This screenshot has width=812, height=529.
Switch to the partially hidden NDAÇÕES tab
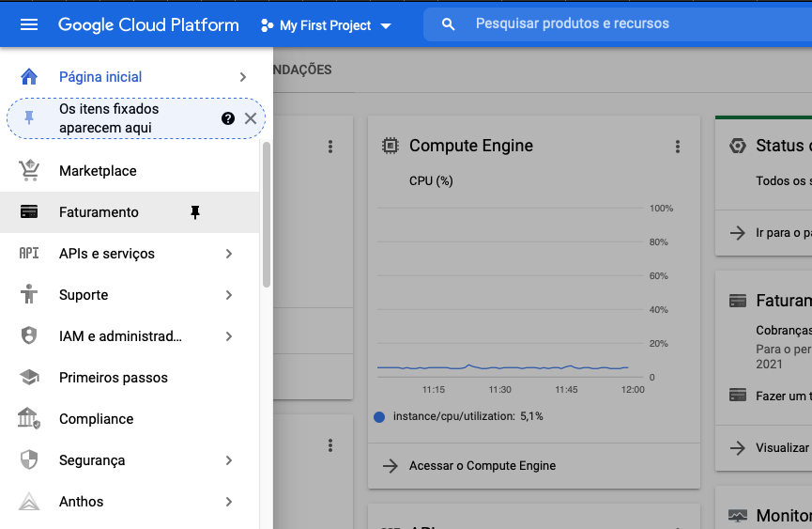click(x=302, y=70)
